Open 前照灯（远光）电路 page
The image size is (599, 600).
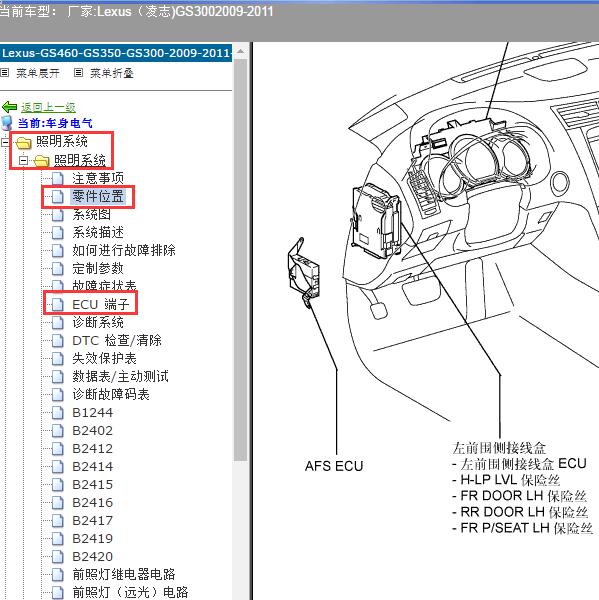click(130, 592)
